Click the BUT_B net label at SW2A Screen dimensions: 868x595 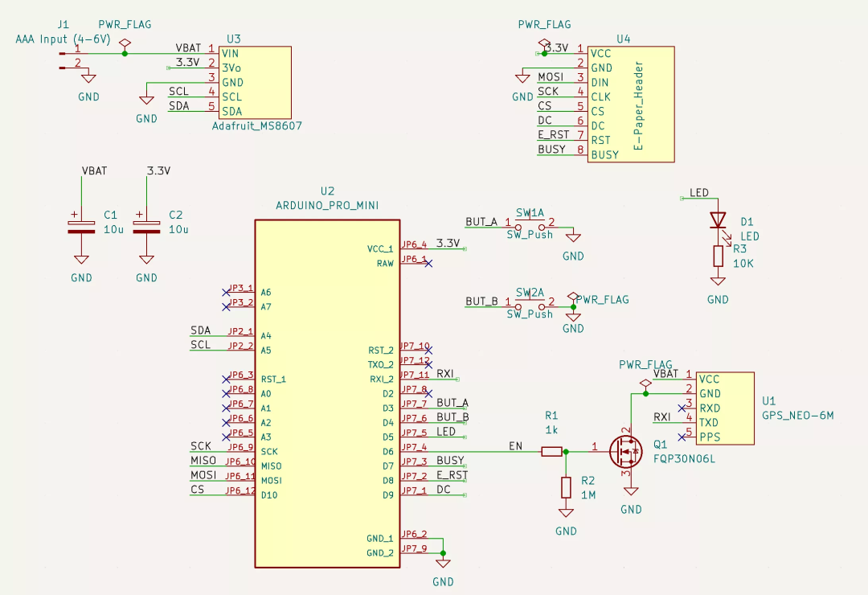(x=481, y=302)
